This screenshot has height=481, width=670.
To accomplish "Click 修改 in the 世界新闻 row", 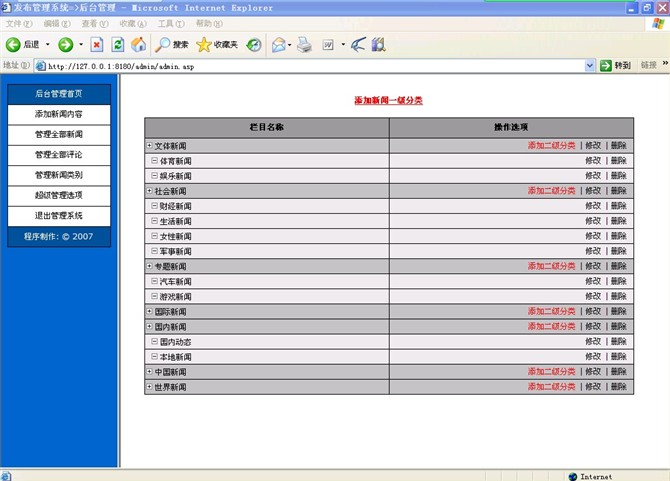I will tap(593, 387).
